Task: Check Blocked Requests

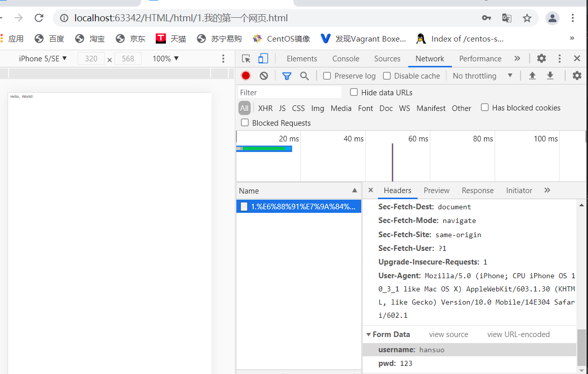Action: click(x=245, y=123)
